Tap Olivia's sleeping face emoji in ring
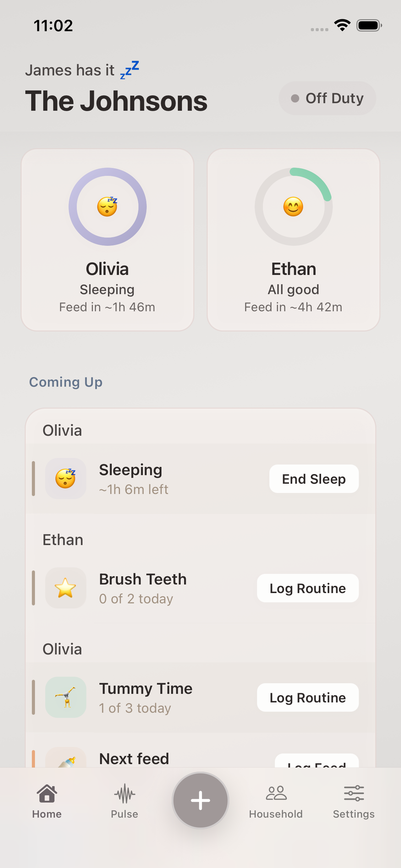 [107, 207]
